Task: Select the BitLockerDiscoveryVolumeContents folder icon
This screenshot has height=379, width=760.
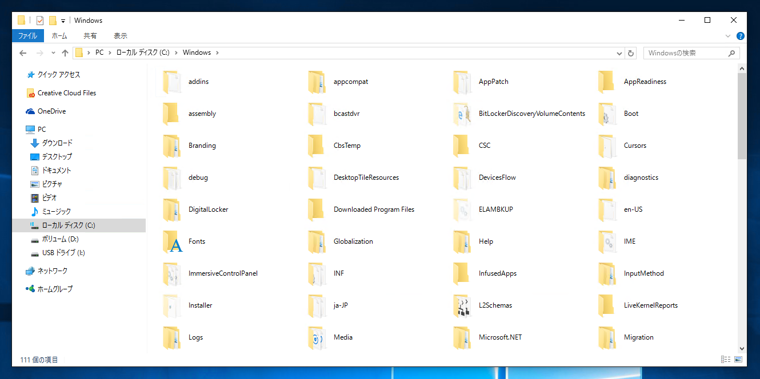Action: 462,114
